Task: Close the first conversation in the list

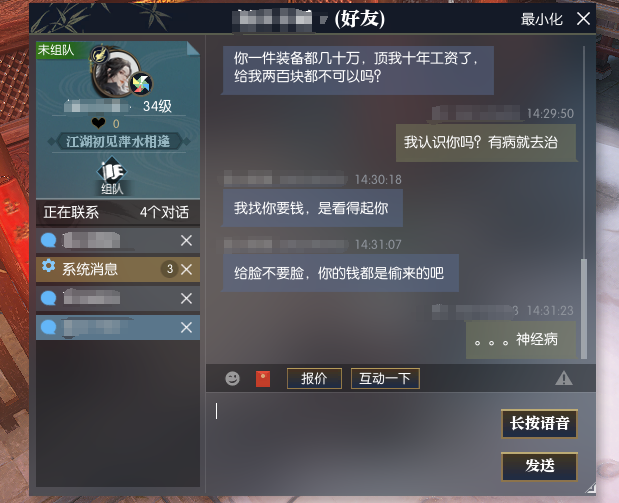Action: click(x=186, y=240)
